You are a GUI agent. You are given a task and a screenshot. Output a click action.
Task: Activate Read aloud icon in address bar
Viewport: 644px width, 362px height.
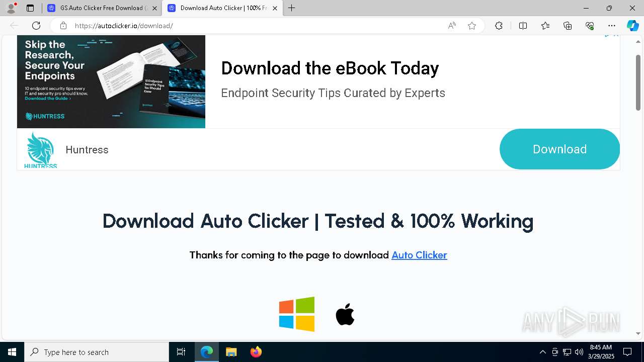point(452,26)
